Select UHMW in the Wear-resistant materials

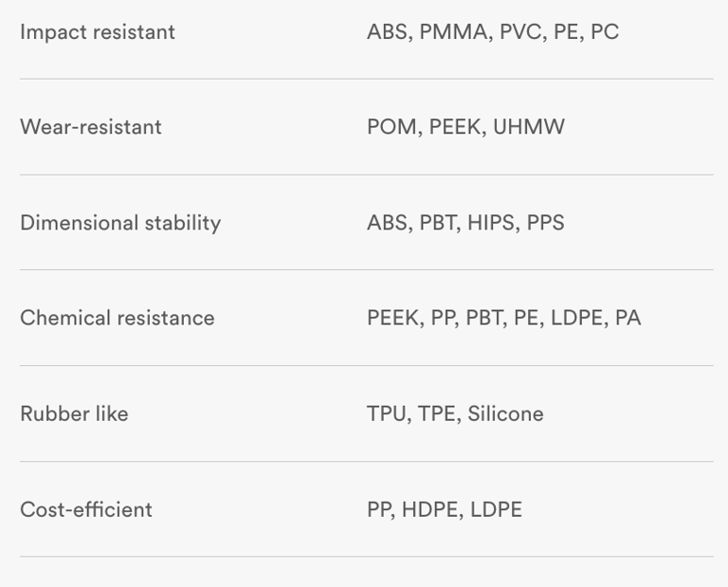[528, 127]
